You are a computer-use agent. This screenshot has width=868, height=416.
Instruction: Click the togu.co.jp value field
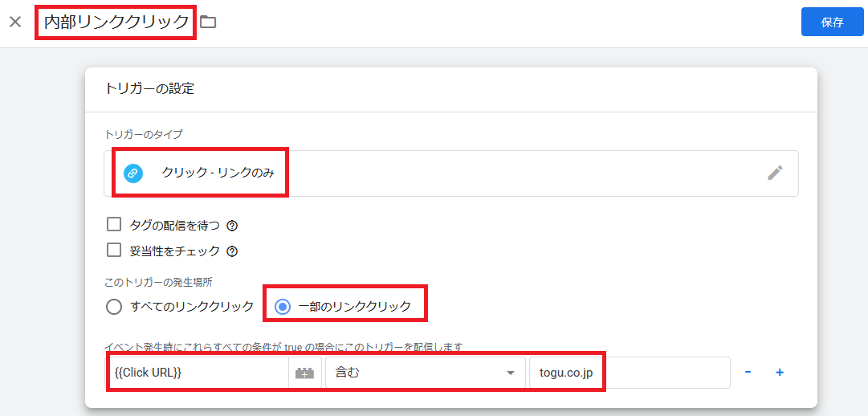628,373
